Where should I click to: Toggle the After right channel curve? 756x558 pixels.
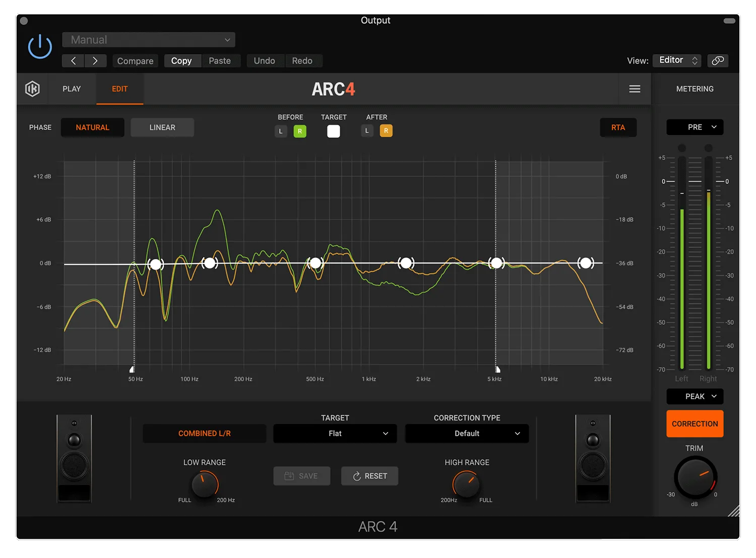[386, 131]
